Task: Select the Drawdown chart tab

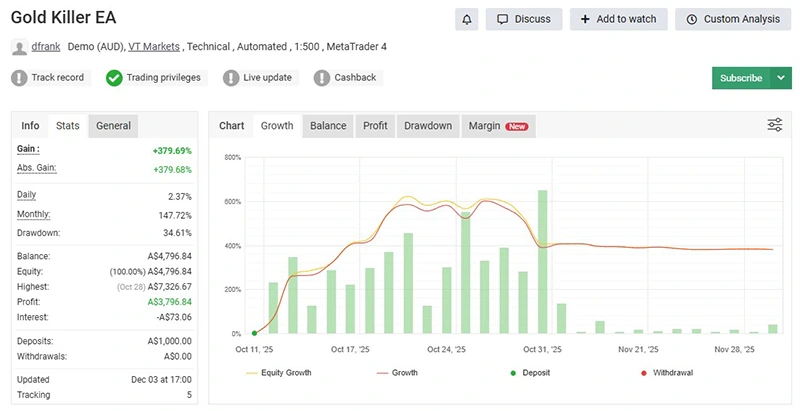Action: coord(427,126)
